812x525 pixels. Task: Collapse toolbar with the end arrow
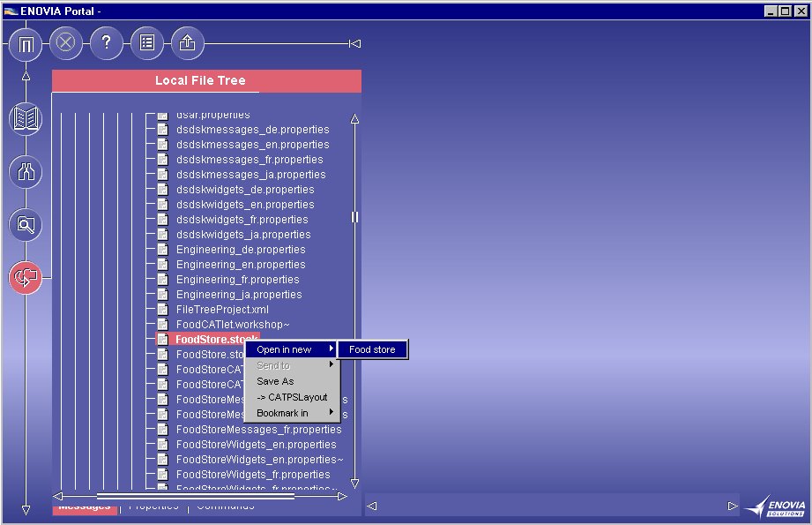coord(354,43)
